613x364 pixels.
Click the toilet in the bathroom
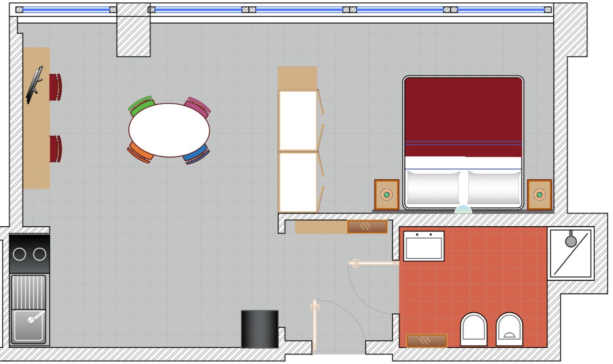pos(473,330)
